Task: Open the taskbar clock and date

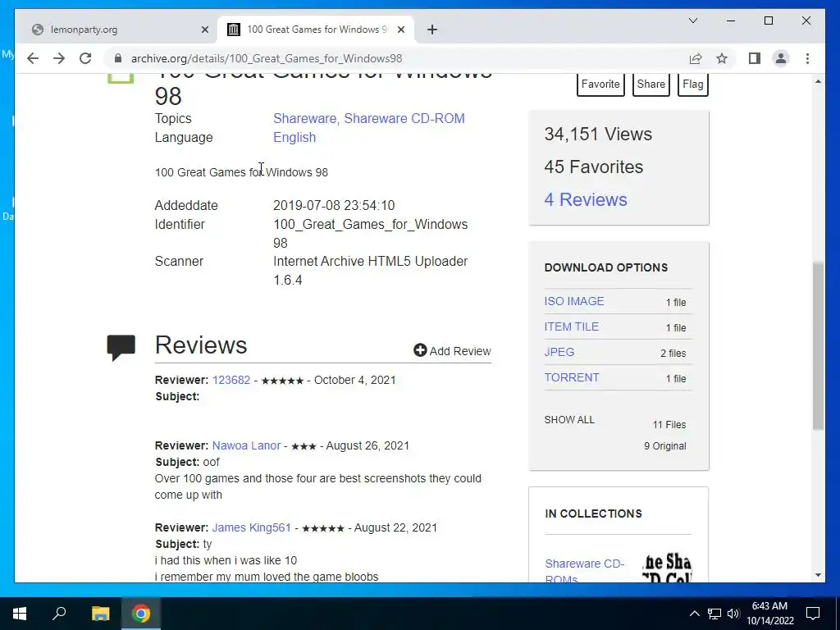Action: [769, 614]
